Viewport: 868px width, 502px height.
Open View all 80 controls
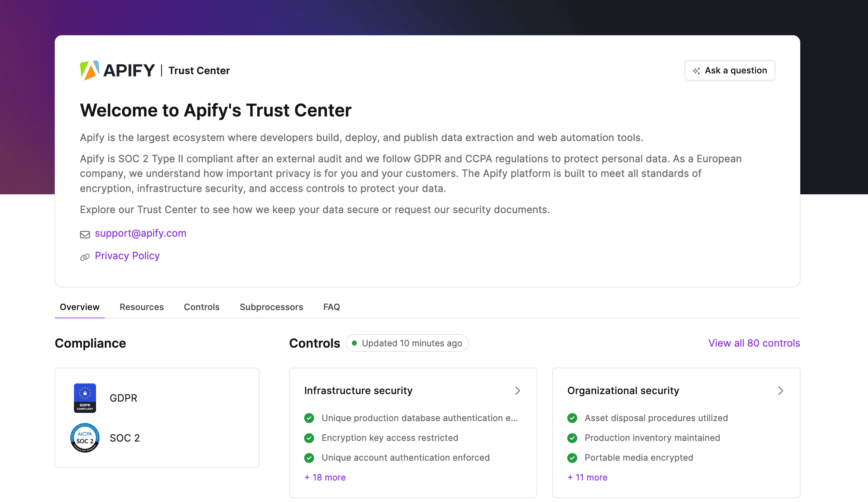point(754,343)
